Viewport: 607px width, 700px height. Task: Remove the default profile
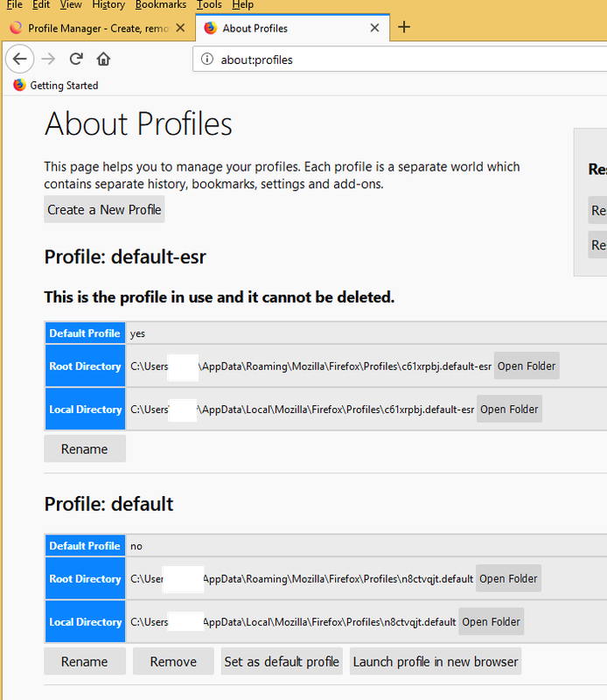[173, 661]
